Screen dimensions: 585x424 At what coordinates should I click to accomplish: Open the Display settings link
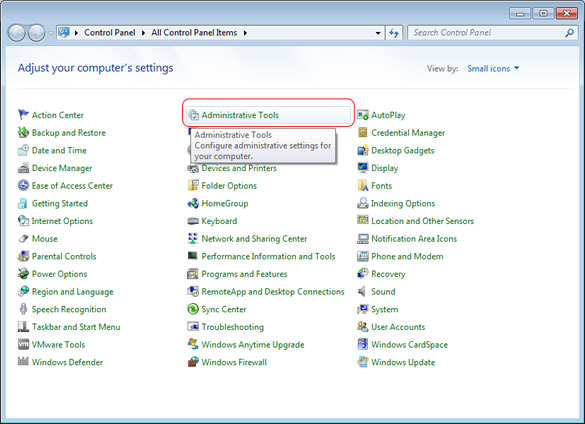[x=385, y=168]
